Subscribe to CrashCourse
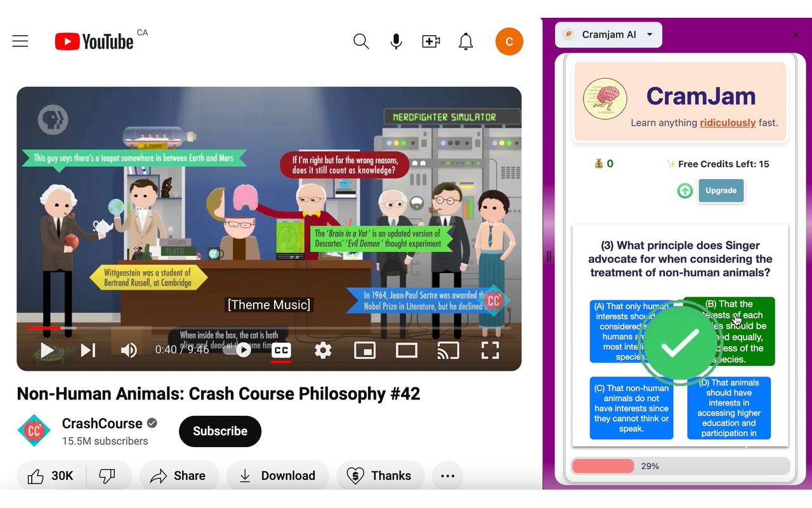This screenshot has height=508, width=812. [220, 431]
